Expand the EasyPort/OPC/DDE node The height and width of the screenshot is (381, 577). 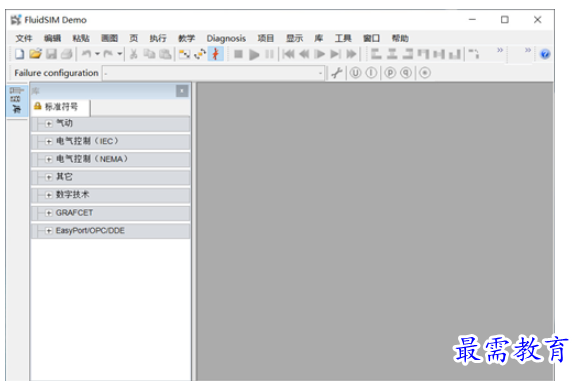click(x=49, y=231)
